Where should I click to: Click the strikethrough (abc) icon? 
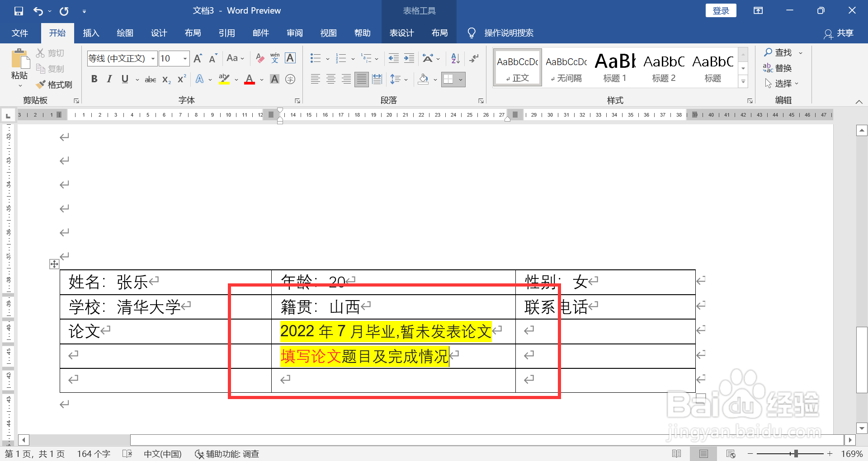point(151,80)
